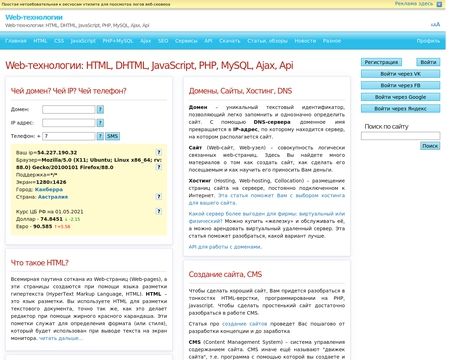This screenshot has height=360, width=450.
Task: Click the '?' lookup button next to Домен
Action: tap(100, 109)
